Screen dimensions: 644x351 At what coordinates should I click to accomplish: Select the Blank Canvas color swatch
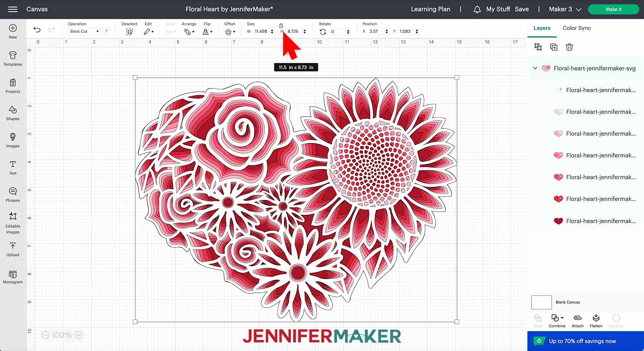tap(541, 302)
